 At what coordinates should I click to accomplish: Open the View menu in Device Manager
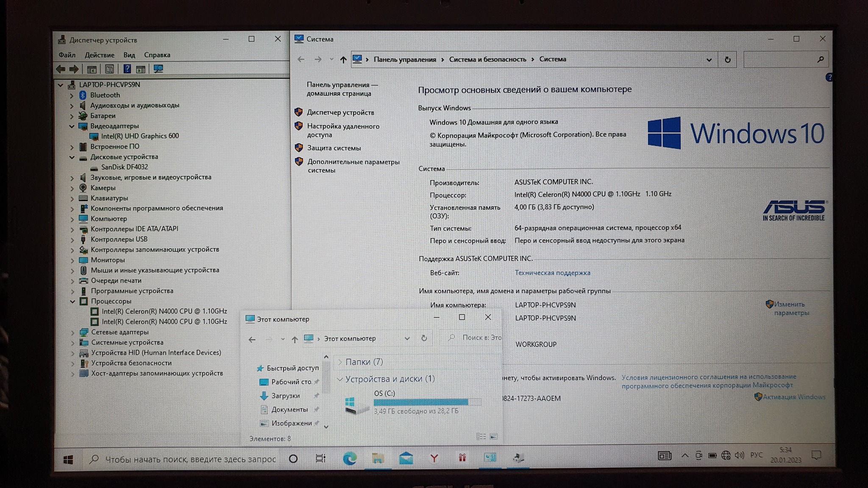[129, 55]
